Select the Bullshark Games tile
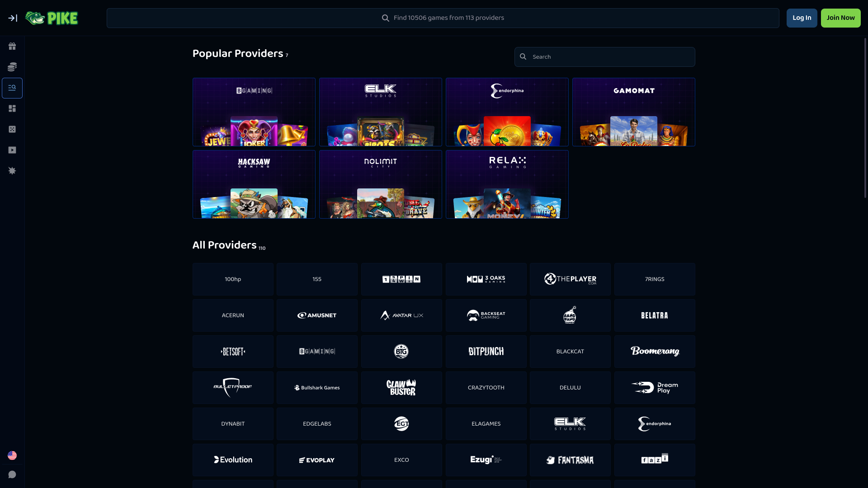This screenshot has height=488, width=868. 317,388
